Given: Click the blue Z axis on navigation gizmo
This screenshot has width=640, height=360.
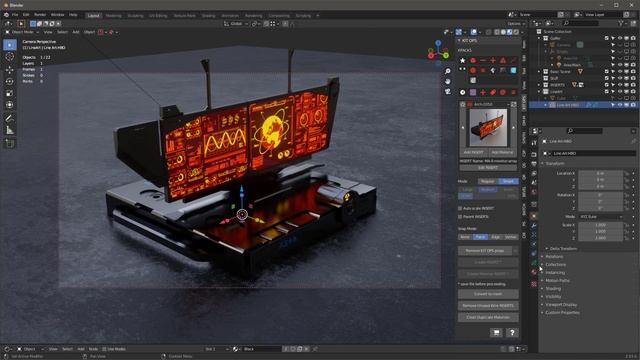Looking at the screenshot, I should tap(438, 42).
